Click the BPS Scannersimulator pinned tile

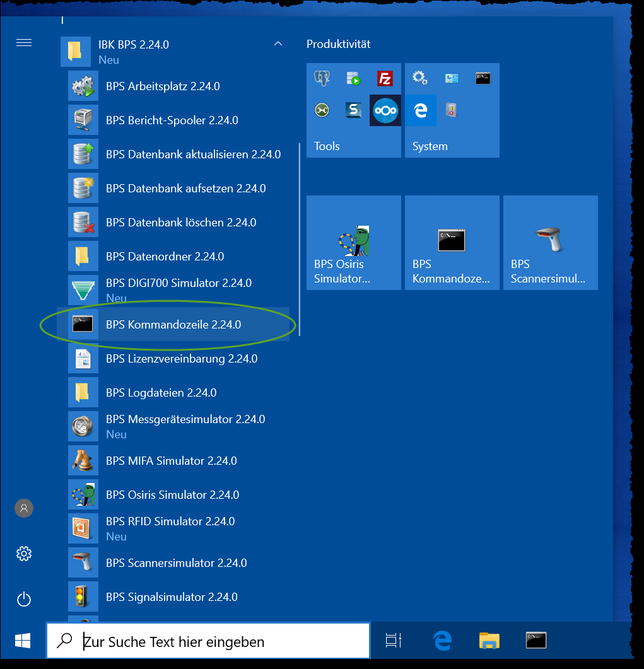[550, 243]
